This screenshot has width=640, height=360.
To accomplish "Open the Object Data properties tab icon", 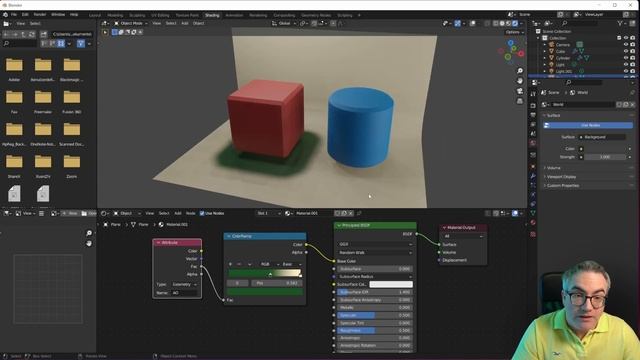I will (533, 213).
